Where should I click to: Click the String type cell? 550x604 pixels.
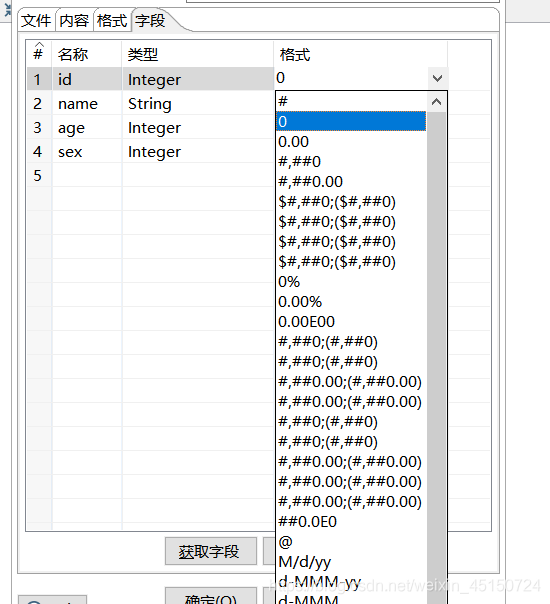click(x=198, y=104)
